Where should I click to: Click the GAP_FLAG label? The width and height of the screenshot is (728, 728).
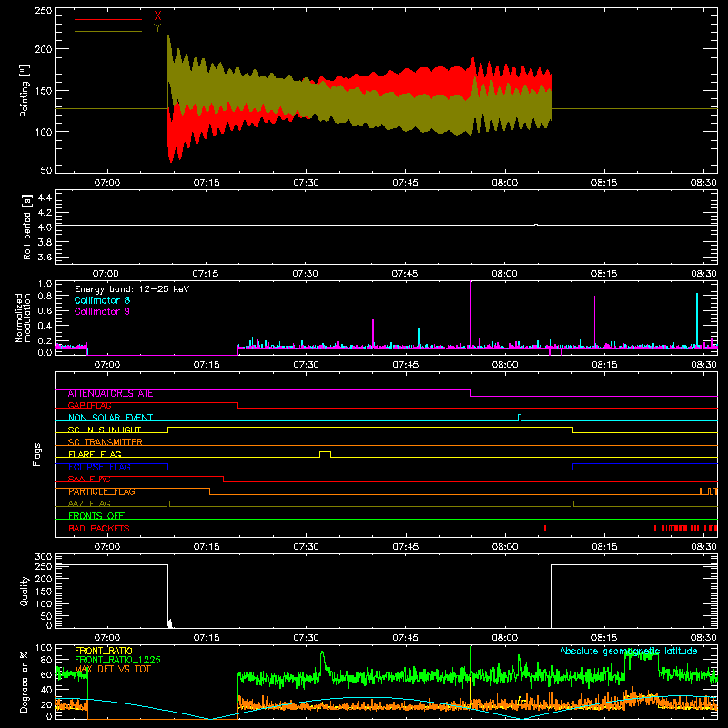[89, 405]
